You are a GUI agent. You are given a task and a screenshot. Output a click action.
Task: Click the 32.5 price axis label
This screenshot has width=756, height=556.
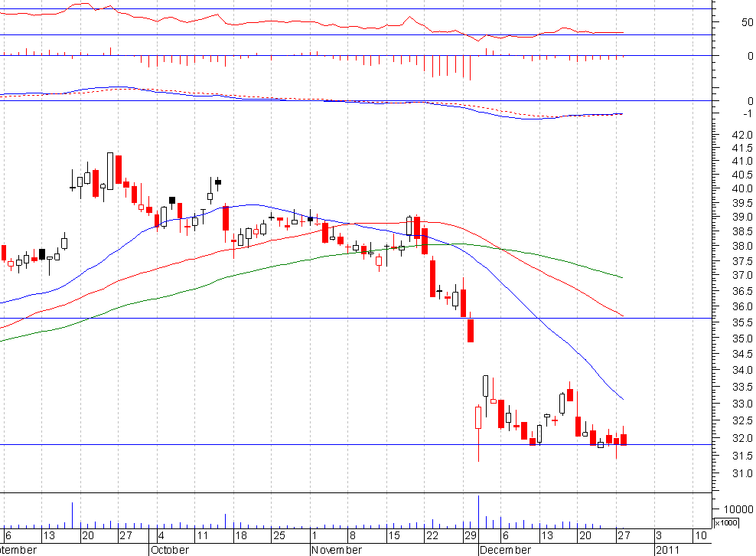click(x=742, y=421)
